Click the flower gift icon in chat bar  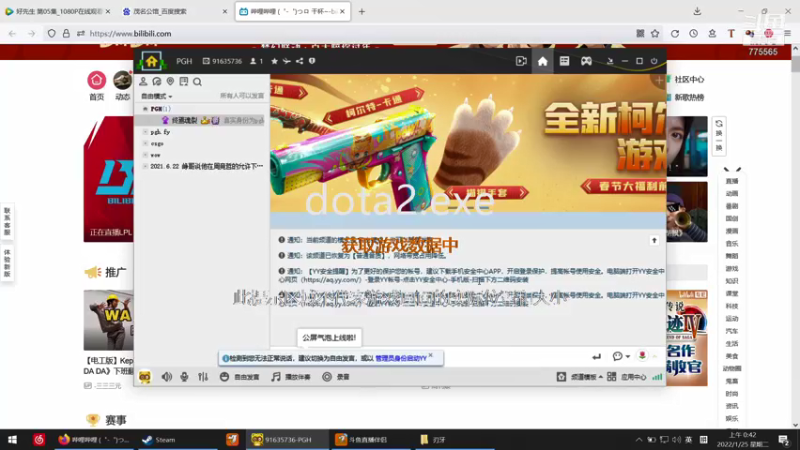[x=642, y=356]
